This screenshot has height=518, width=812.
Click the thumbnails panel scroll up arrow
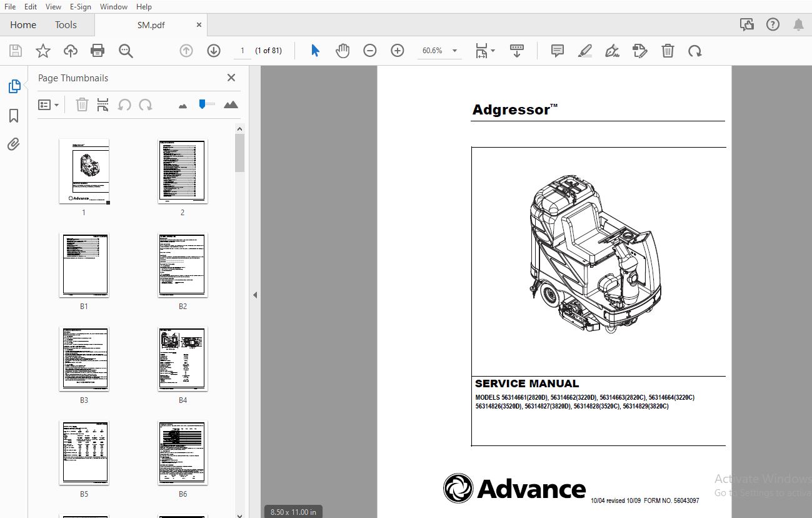pyautogui.click(x=239, y=129)
